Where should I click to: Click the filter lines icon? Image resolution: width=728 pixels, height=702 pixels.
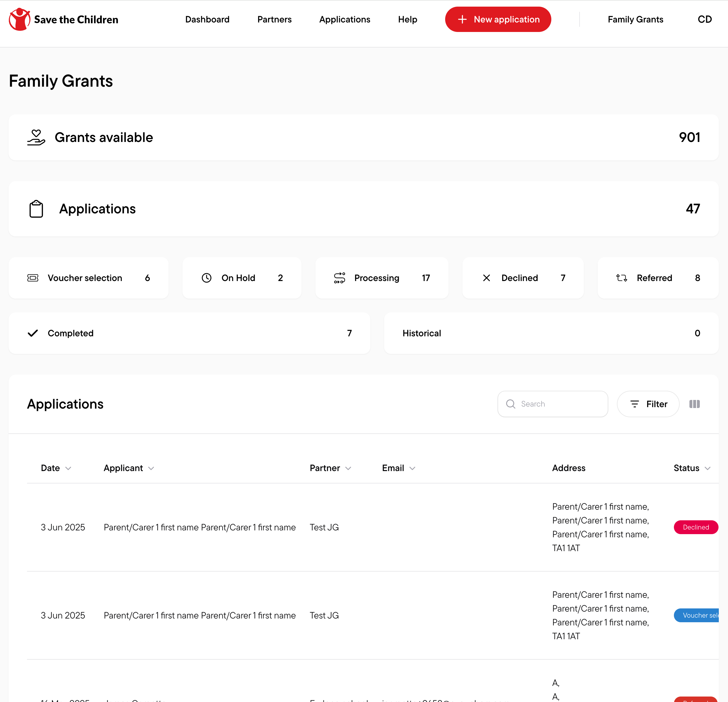click(x=635, y=404)
